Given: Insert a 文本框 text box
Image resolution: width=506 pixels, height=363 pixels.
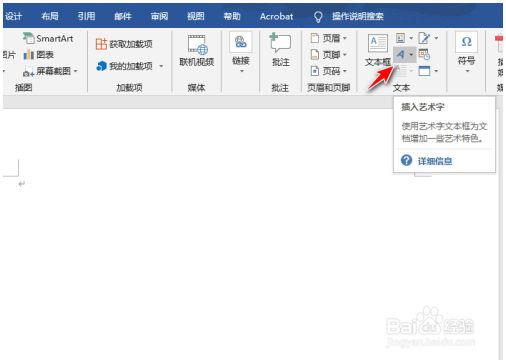Looking at the screenshot, I should point(378,50).
